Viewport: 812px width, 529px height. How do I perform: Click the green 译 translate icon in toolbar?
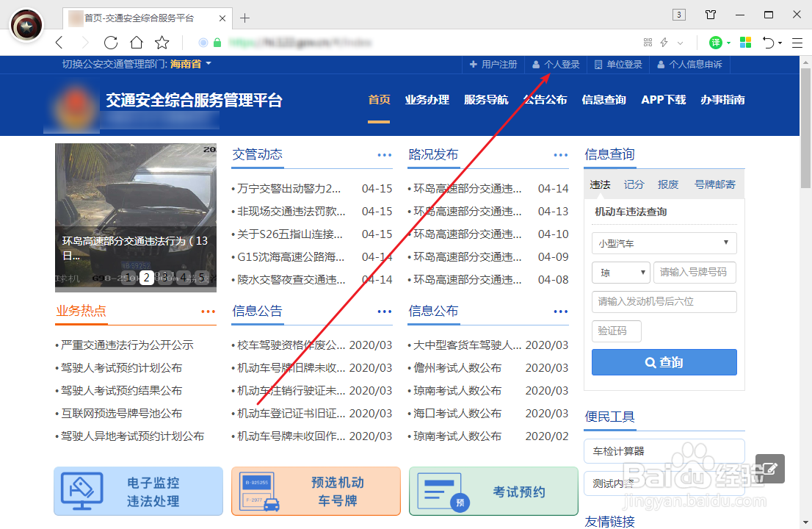click(717, 42)
